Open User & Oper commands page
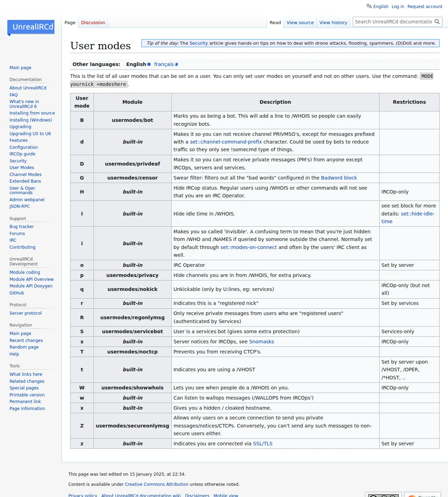The height and width of the screenshot is (497, 448). click(22, 190)
